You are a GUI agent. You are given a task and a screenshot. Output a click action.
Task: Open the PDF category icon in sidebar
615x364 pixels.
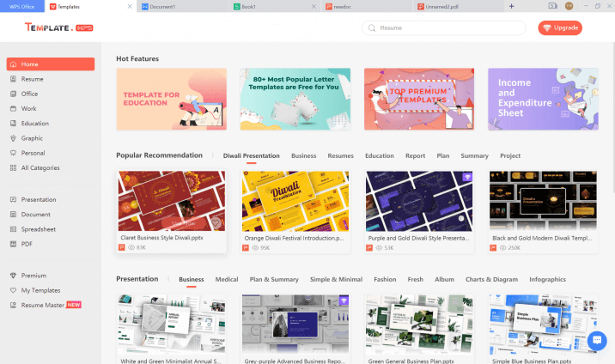click(13, 244)
